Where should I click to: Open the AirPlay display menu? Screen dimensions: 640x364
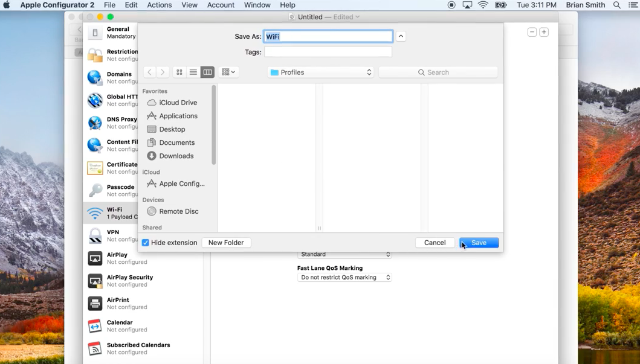[467, 5]
